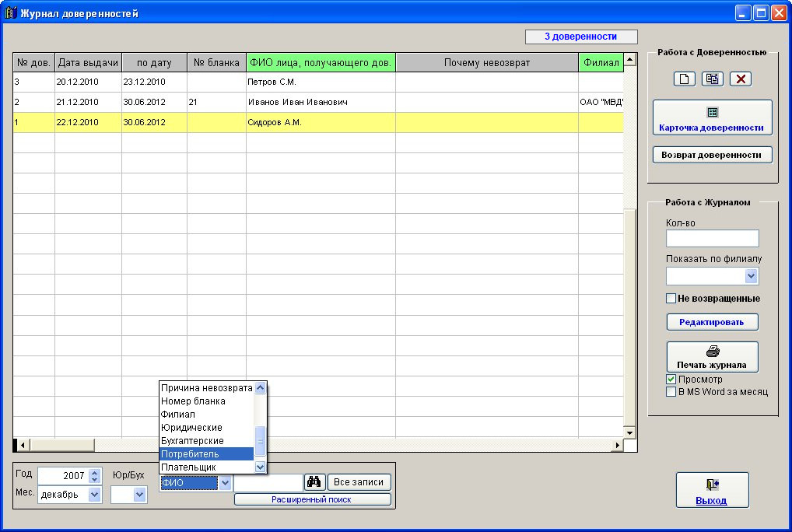Image resolution: width=792 pixels, height=532 pixels.
Task: Click the year 2007 field
Action: tap(63, 475)
